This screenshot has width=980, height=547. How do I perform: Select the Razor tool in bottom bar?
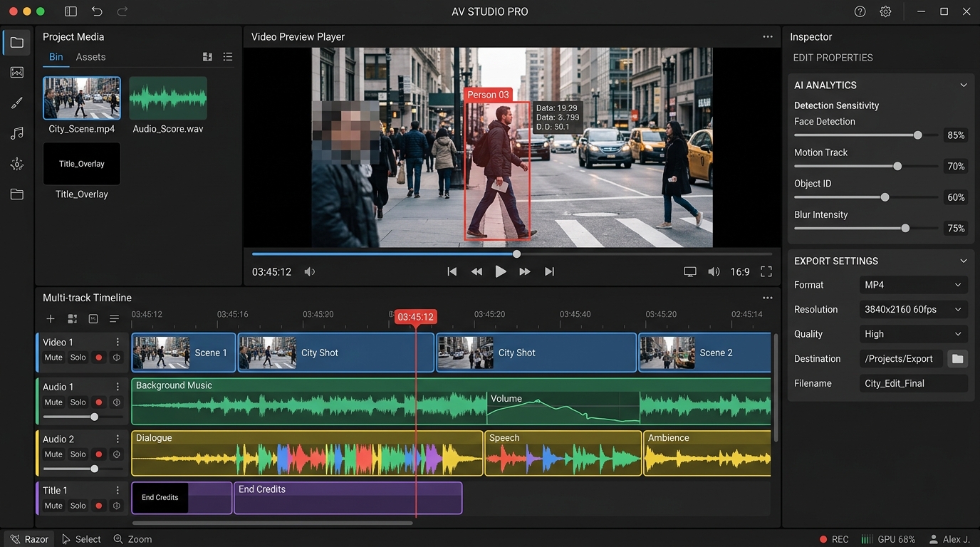tap(29, 539)
